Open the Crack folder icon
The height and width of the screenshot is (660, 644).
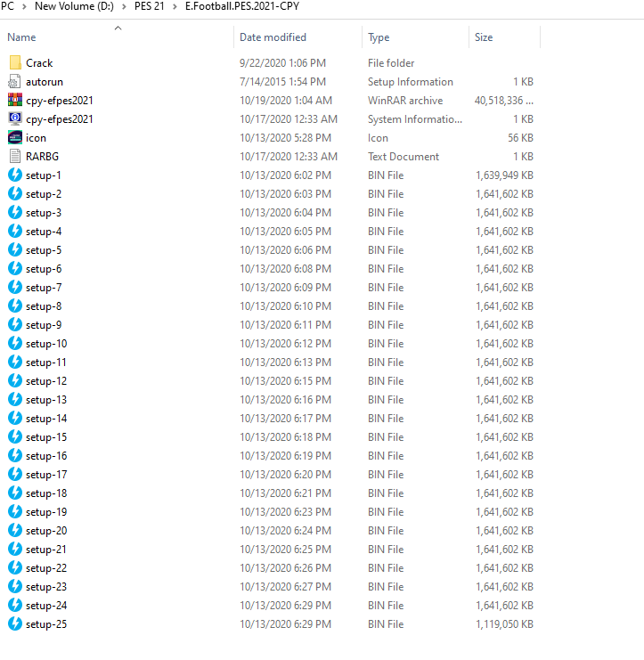[x=15, y=62]
